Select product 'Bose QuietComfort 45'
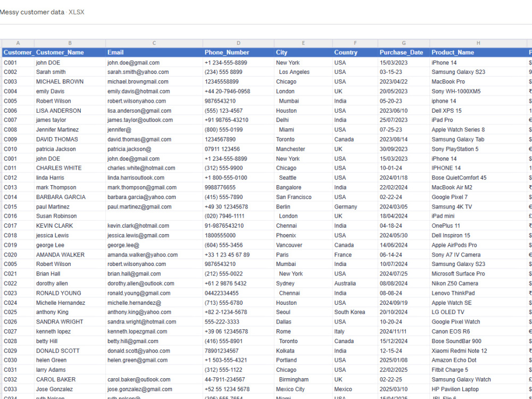 click(x=478, y=178)
